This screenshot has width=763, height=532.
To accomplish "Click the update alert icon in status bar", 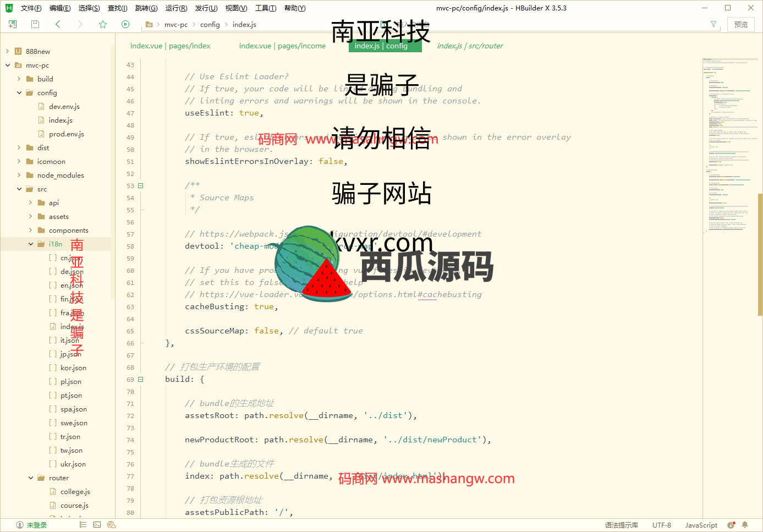I will pos(731,525).
